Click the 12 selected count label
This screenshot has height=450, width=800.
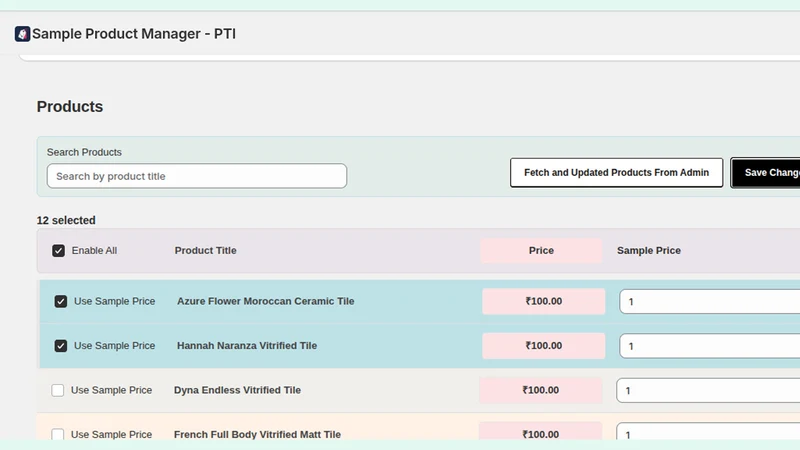coord(66,220)
